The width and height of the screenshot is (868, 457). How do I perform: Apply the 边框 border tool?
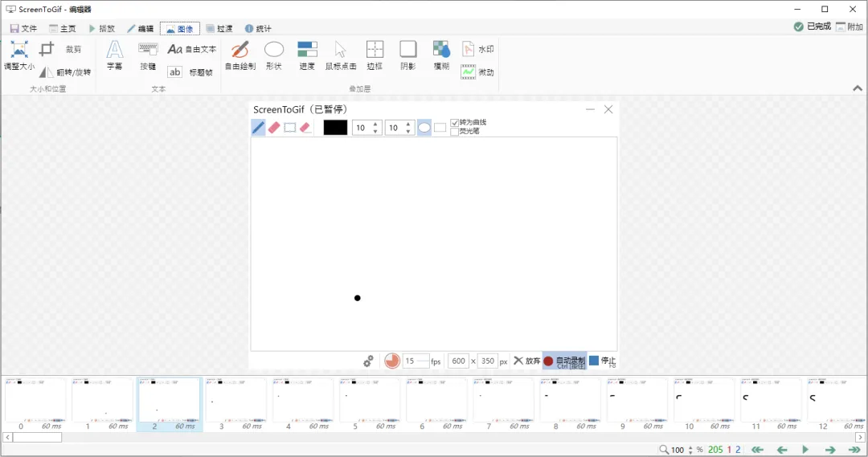pyautogui.click(x=375, y=55)
